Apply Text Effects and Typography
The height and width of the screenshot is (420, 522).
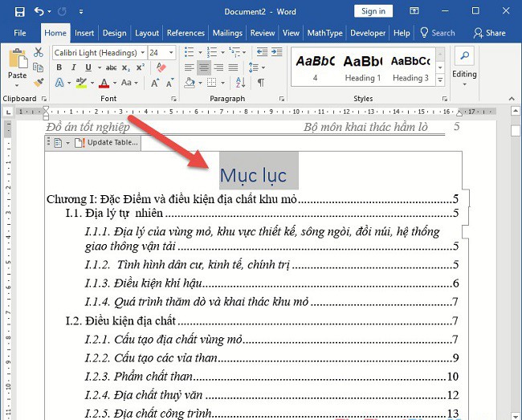tap(59, 83)
